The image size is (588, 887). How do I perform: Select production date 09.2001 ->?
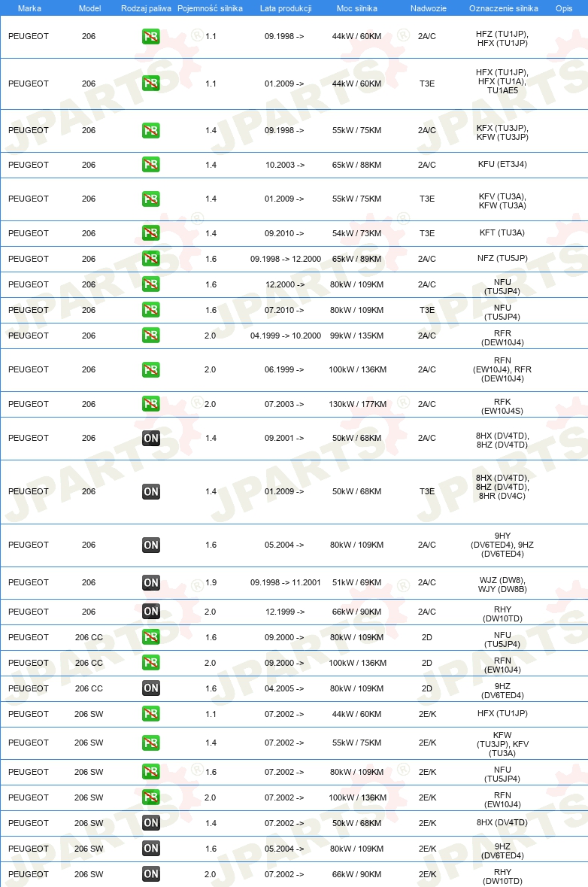(283, 438)
